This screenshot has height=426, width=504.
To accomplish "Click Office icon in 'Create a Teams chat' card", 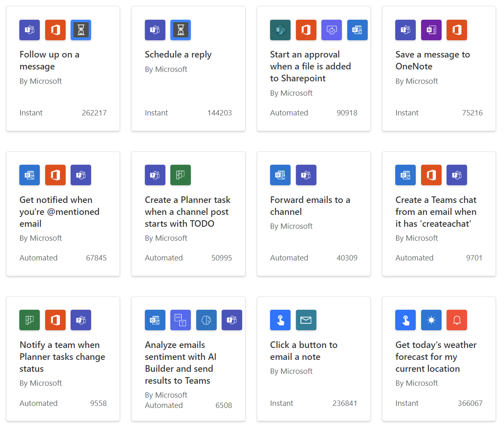I will 431,175.
